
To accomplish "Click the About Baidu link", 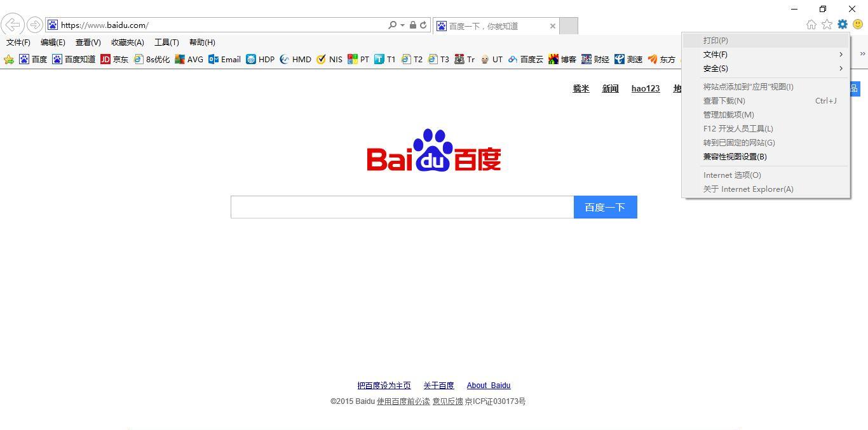I will 489,386.
